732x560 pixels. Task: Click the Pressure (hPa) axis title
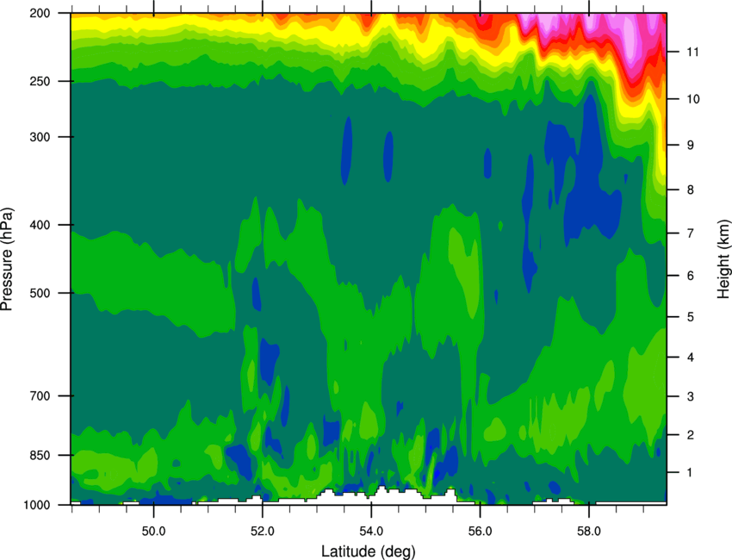coord(7,259)
